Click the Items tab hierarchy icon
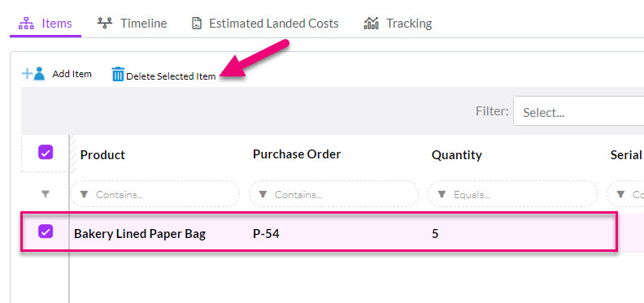 pos(26,24)
